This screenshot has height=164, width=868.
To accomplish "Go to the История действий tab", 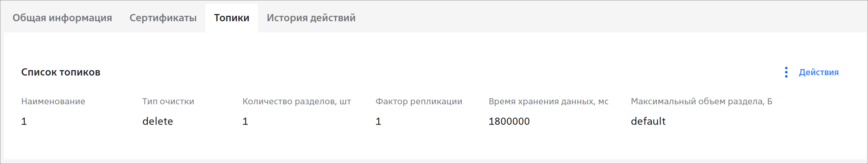I will [x=311, y=18].
